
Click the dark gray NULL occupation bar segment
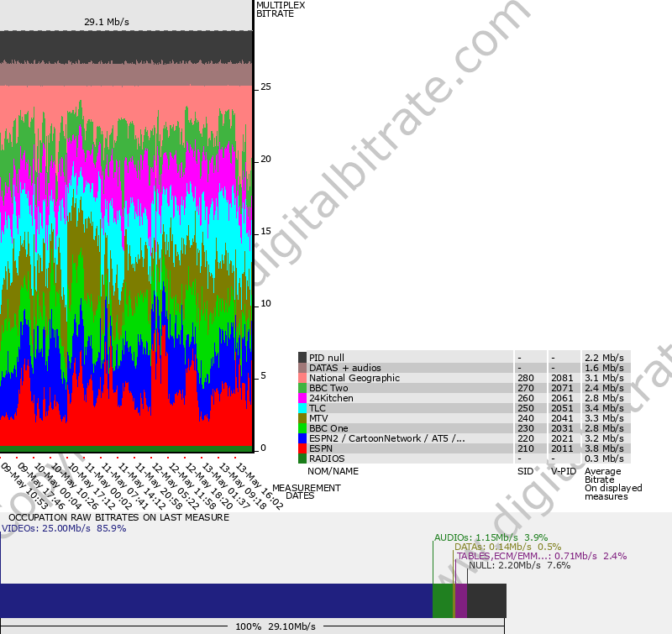point(487,600)
